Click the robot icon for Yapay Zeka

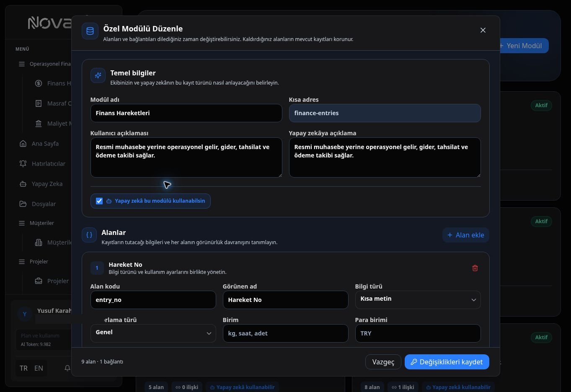[x=23, y=184]
